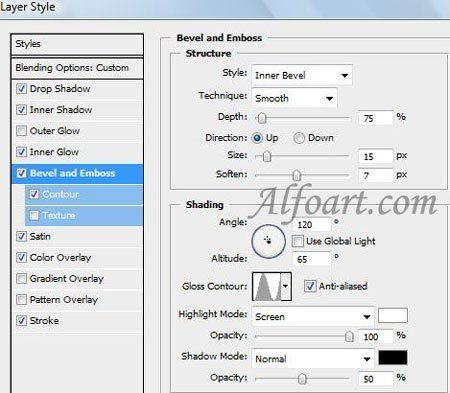Click the Shadow Opacity slider handle
This screenshot has height=393, width=450.
[x=302, y=379]
